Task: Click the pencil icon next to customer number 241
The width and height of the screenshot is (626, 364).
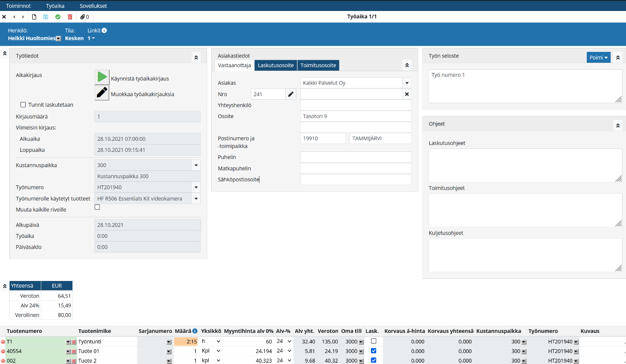Action: click(x=291, y=94)
